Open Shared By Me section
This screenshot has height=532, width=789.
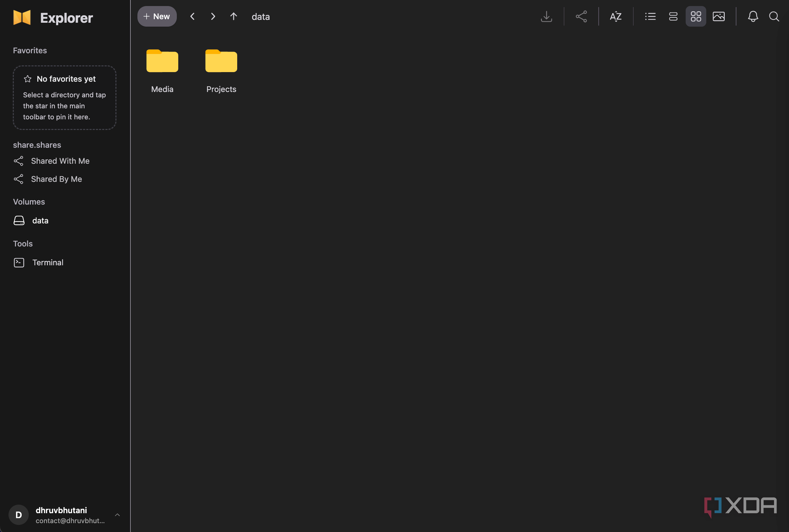[56, 179]
